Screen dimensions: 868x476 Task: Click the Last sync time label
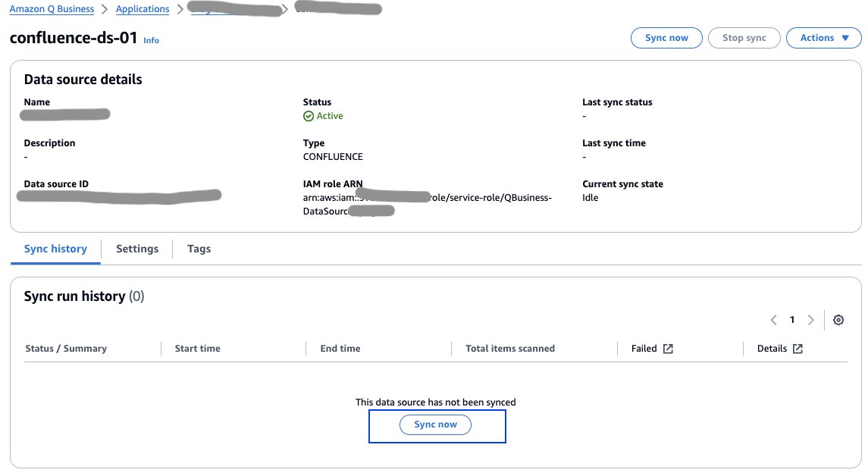point(614,143)
